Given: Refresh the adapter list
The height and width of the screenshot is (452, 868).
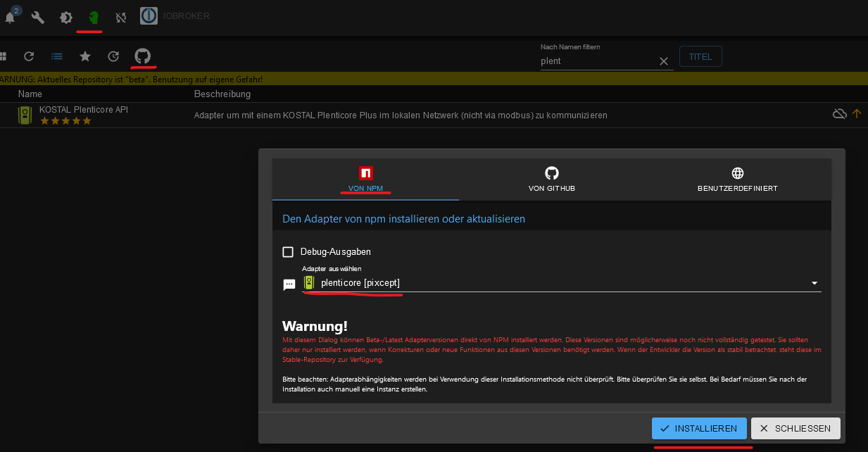Looking at the screenshot, I should [x=29, y=56].
